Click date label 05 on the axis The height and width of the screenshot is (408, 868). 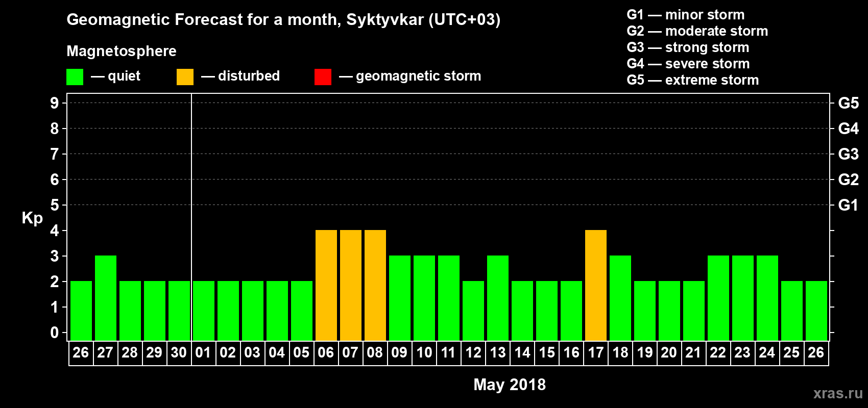(x=301, y=352)
